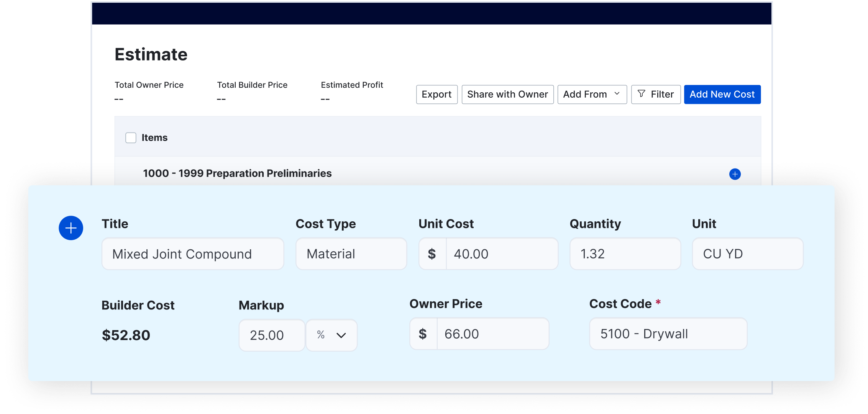Open the Cost Code dropdown showing 5100 - Drywall
The height and width of the screenshot is (414, 868).
click(668, 334)
